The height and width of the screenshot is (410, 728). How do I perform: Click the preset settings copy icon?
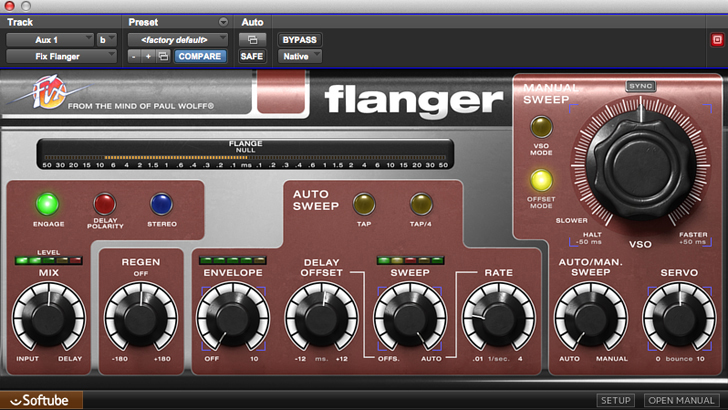click(163, 56)
